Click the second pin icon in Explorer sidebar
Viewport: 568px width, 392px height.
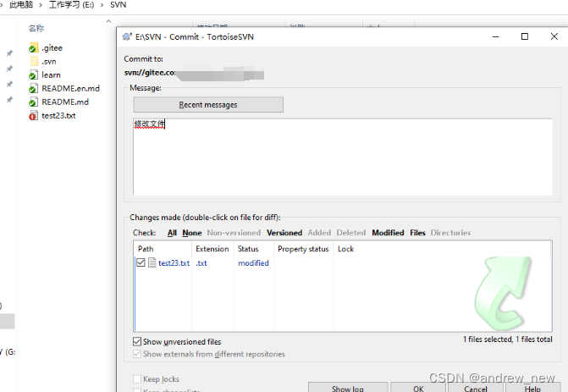(x=10, y=69)
